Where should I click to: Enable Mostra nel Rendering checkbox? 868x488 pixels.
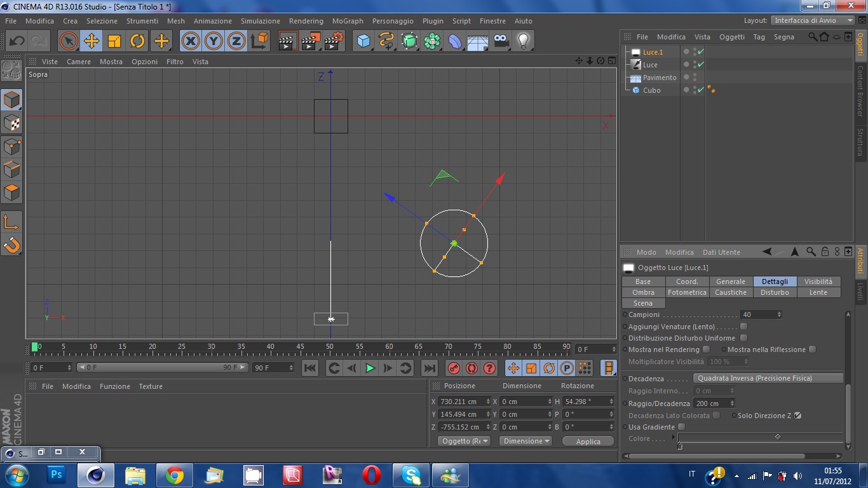[x=706, y=349]
